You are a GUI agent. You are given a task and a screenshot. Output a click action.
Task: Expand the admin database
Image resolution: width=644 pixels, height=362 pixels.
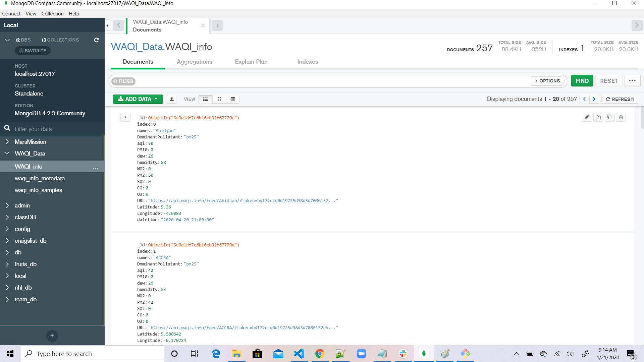tap(7, 205)
